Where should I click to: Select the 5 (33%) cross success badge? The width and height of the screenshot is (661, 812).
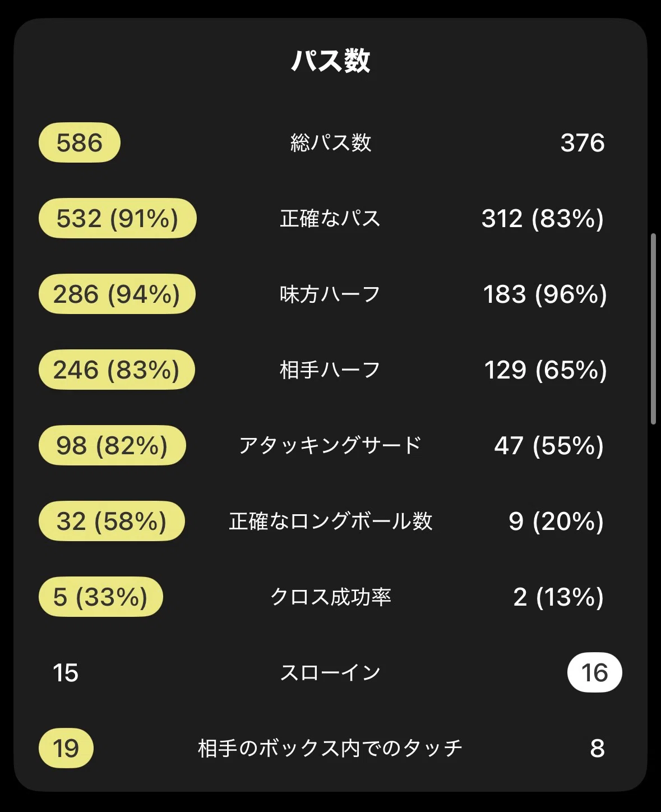coord(101,597)
